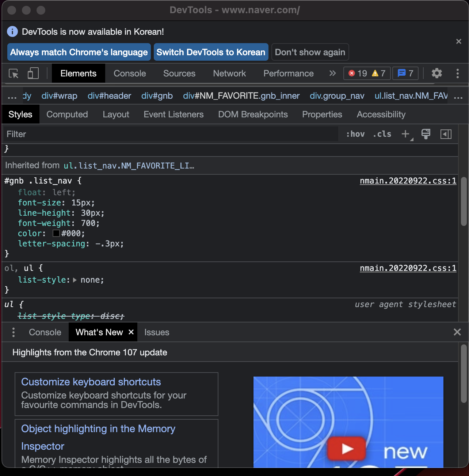Click Switch DevTools to Korean button
The height and width of the screenshot is (476, 469).
(x=211, y=52)
